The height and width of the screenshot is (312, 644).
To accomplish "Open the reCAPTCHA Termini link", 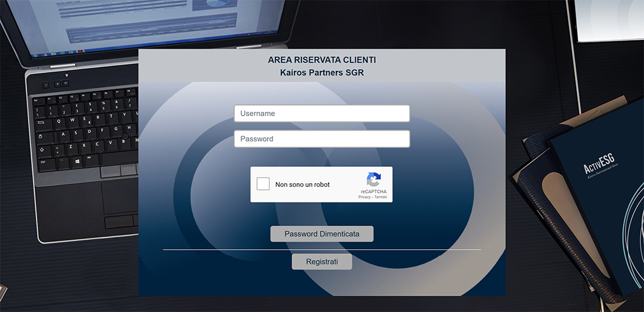I will (x=380, y=197).
